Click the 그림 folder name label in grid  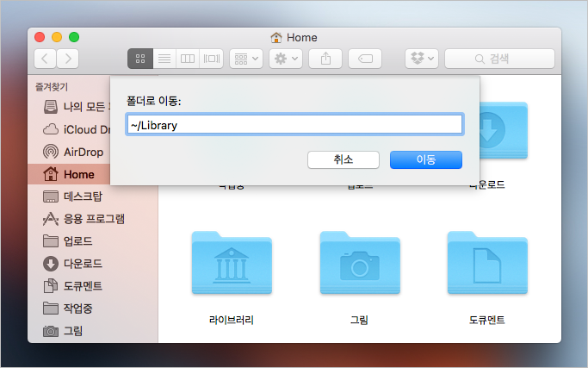click(359, 320)
